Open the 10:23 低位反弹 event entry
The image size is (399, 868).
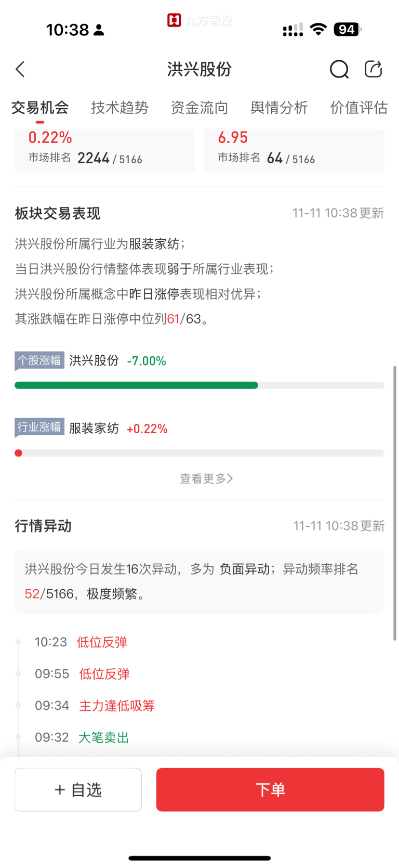click(102, 642)
